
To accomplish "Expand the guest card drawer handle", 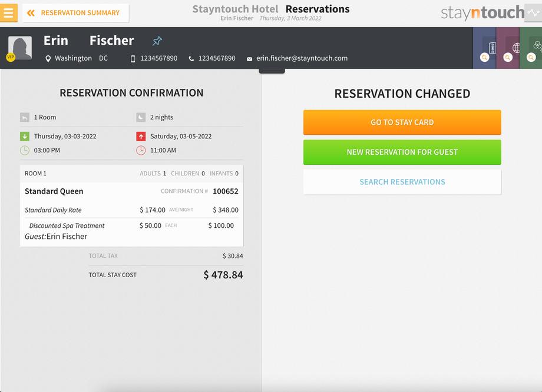I will pos(272,71).
